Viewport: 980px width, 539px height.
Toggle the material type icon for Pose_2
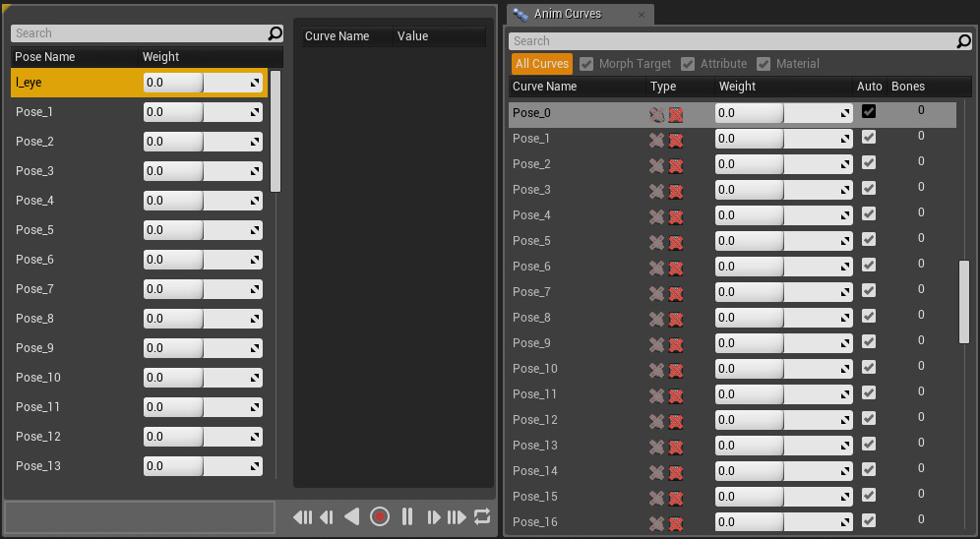(x=676, y=165)
